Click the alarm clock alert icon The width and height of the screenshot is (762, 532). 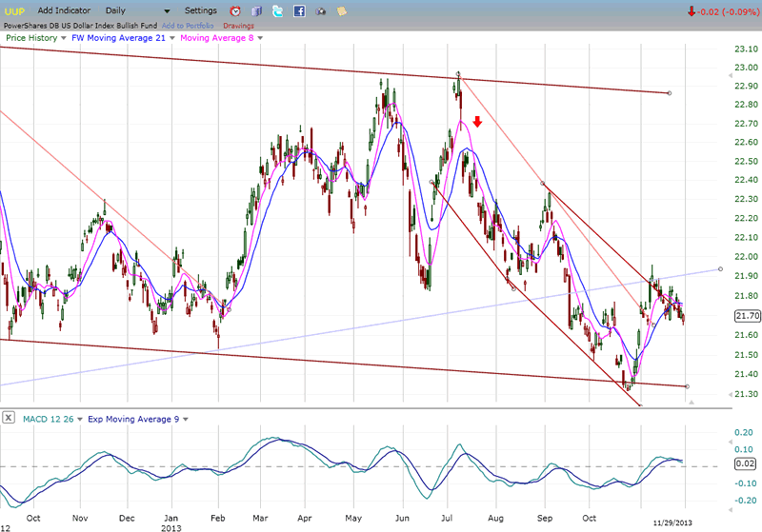click(x=235, y=10)
